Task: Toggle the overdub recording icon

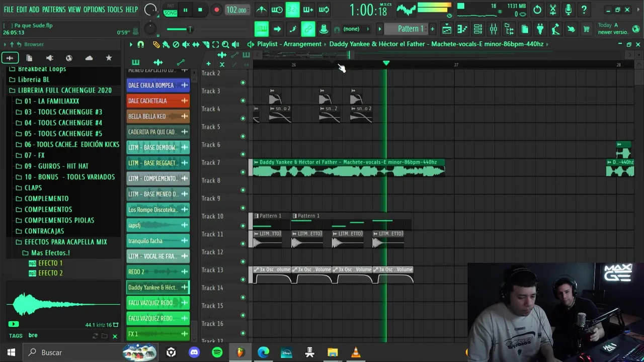Action: [308, 10]
